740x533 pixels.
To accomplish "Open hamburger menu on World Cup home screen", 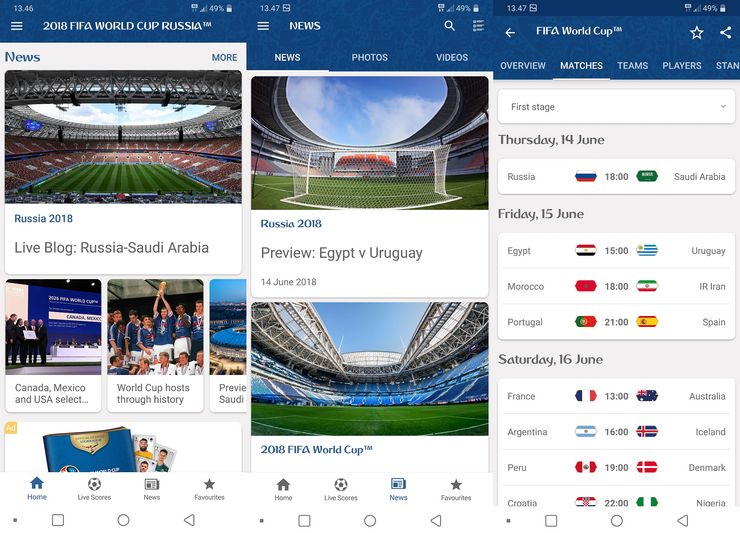I will pos(17,26).
